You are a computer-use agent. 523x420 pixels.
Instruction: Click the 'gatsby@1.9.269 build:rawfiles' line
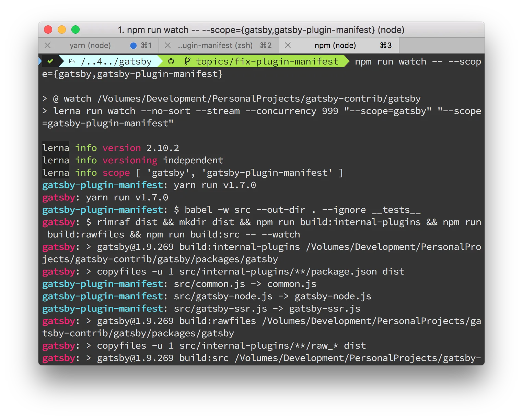point(261,327)
